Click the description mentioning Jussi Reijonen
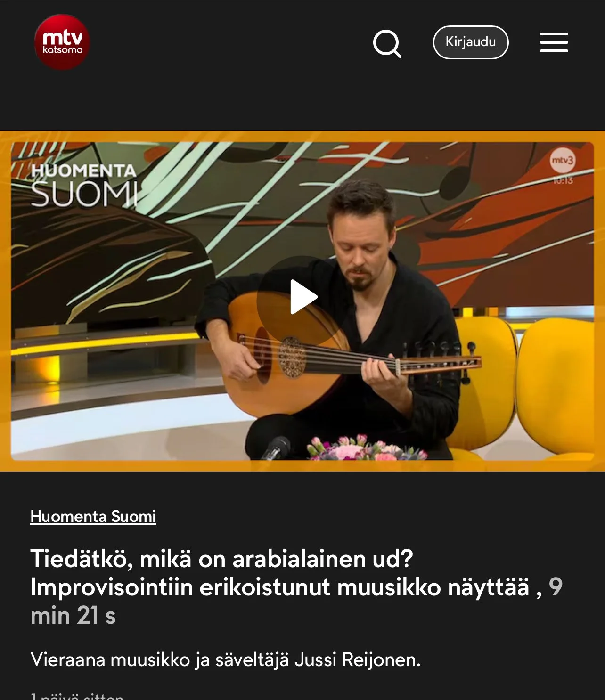Viewport: 605px width, 700px height. 225,659
